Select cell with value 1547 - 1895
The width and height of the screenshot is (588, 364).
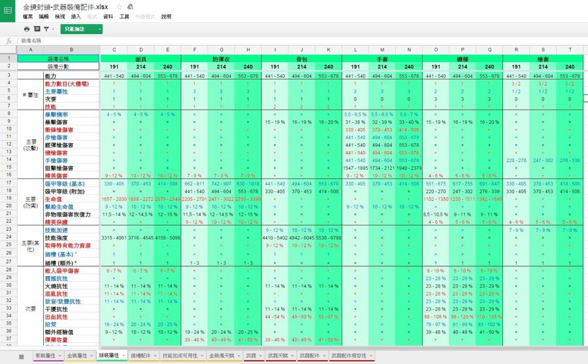pyautogui.click(x=355, y=168)
